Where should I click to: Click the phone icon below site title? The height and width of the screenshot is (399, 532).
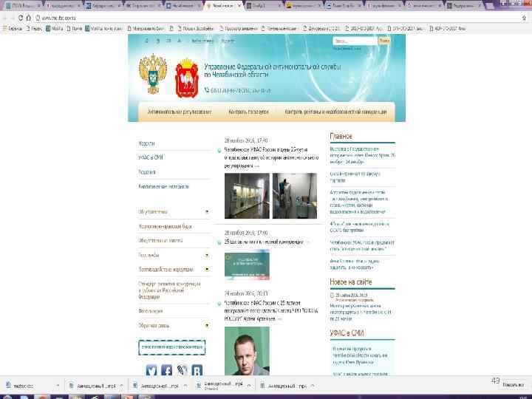(x=207, y=90)
